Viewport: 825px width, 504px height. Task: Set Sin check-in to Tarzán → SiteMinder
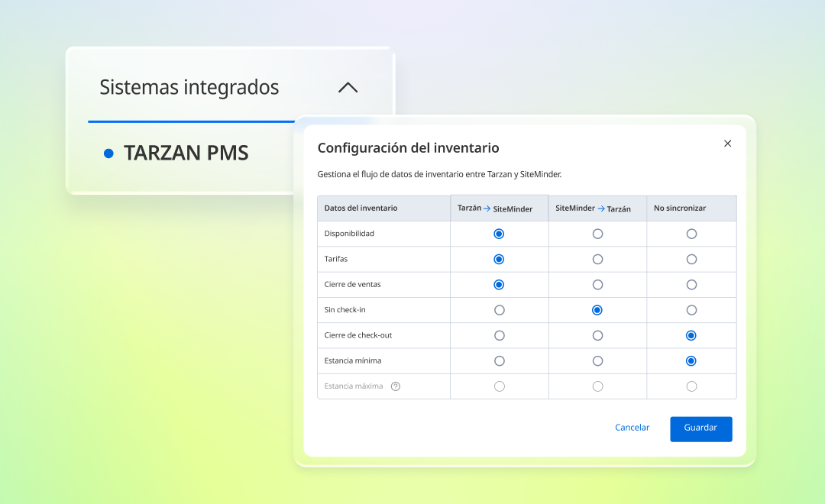[500, 310]
